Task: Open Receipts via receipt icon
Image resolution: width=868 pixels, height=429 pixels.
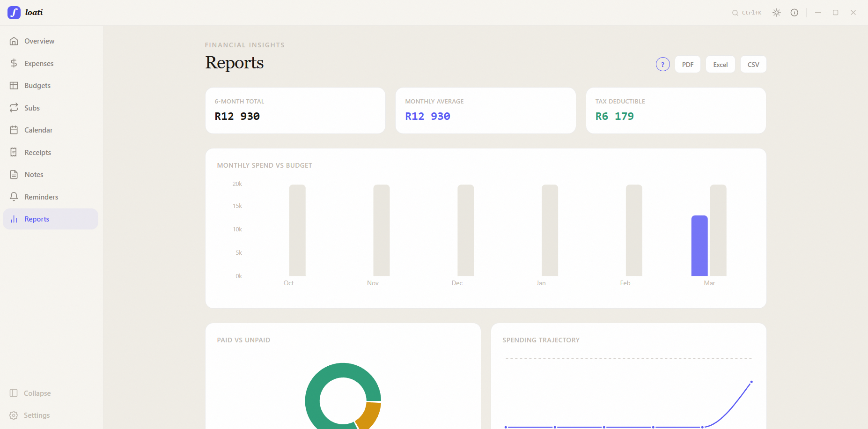Action: 14,152
